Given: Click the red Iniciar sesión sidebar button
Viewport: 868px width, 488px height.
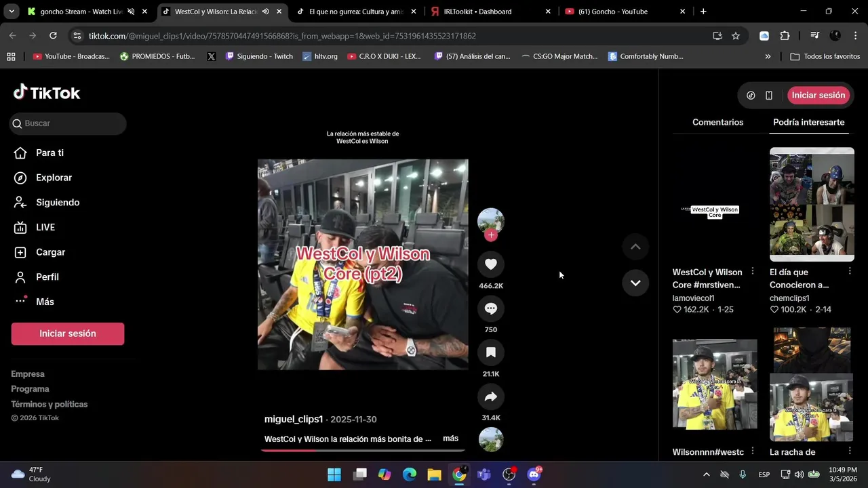Looking at the screenshot, I should pyautogui.click(x=68, y=333).
